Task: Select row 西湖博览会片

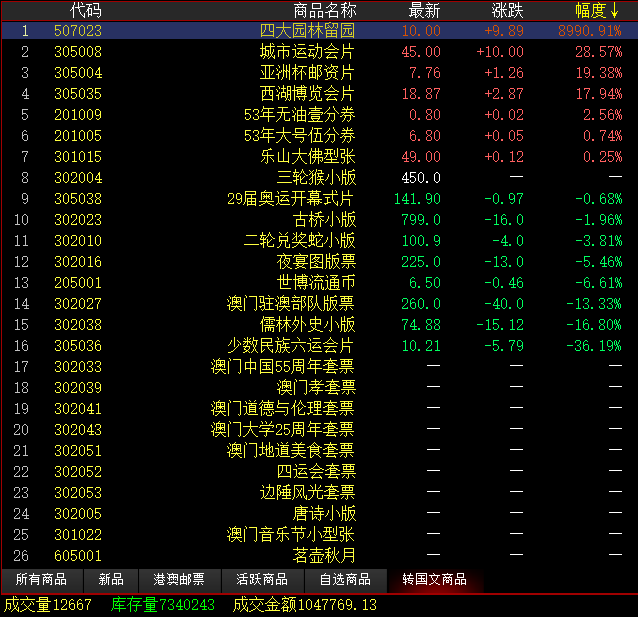Action: (319, 94)
